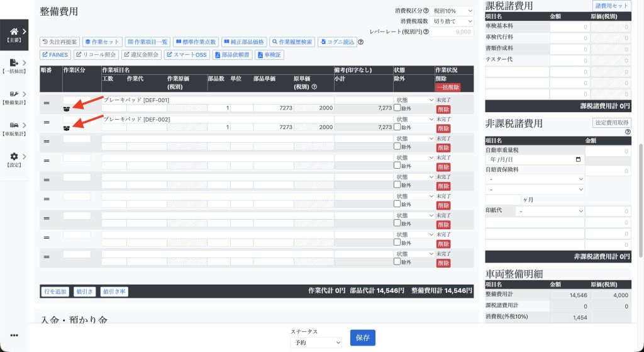Open 部品依頼書 PDF button

tap(233, 55)
